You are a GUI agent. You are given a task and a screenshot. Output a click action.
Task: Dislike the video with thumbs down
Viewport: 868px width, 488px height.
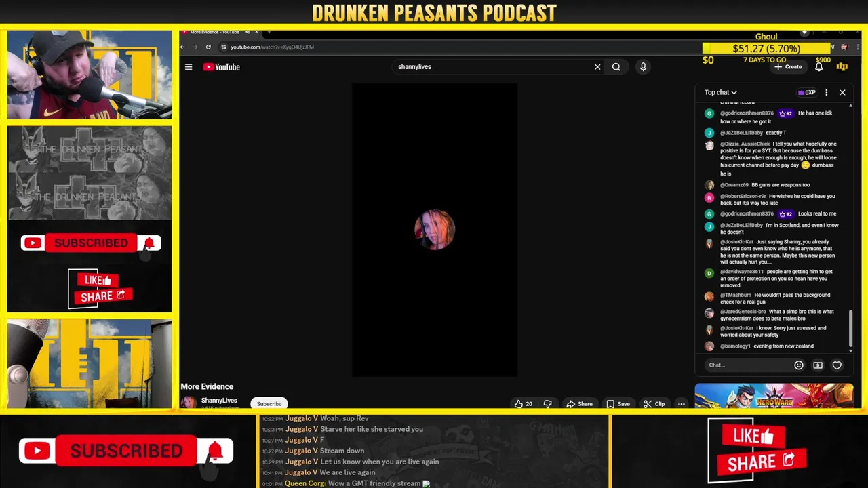click(x=548, y=404)
